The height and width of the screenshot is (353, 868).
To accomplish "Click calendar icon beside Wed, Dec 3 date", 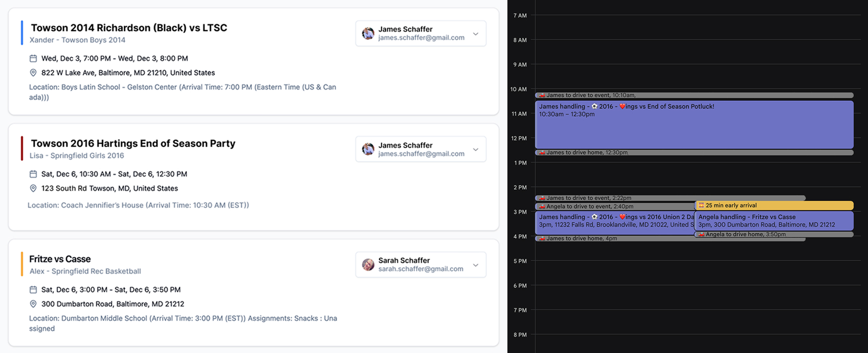I will pyautogui.click(x=33, y=58).
